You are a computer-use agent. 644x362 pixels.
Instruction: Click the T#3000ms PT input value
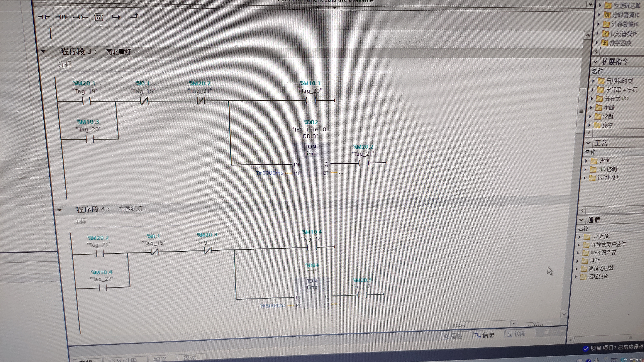(x=270, y=173)
